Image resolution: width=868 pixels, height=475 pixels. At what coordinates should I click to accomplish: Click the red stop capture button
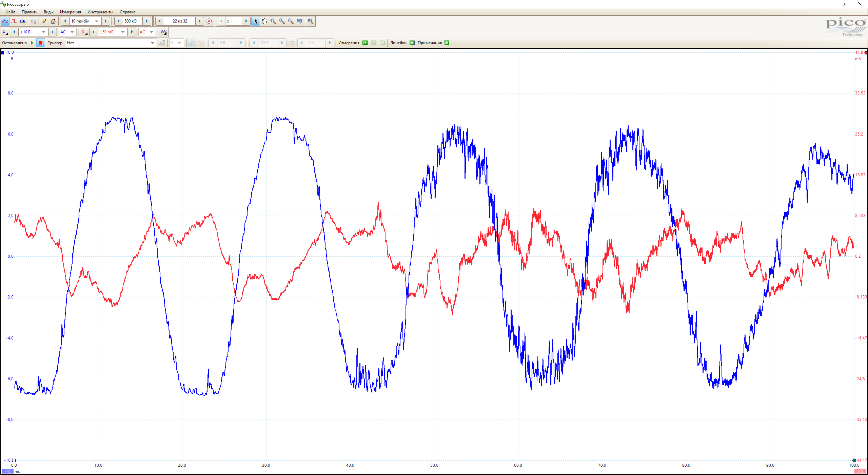tap(40, 43)
